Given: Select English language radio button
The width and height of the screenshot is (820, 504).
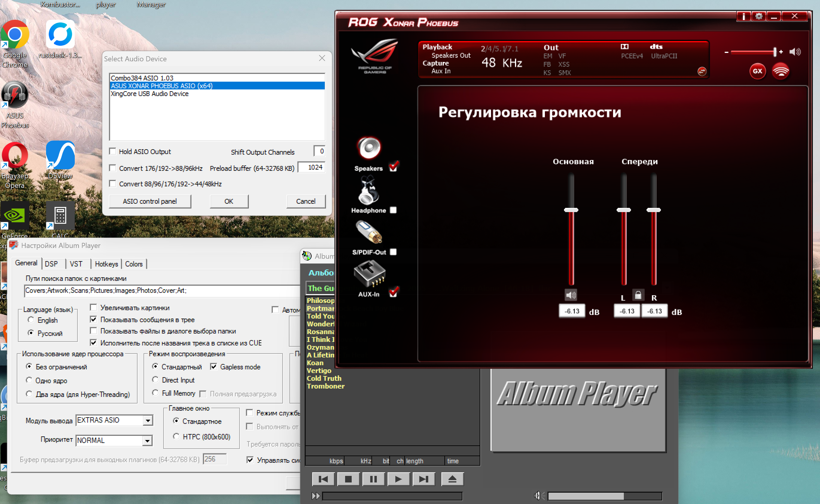Looking at the screenshot, I should click(31, 320).
